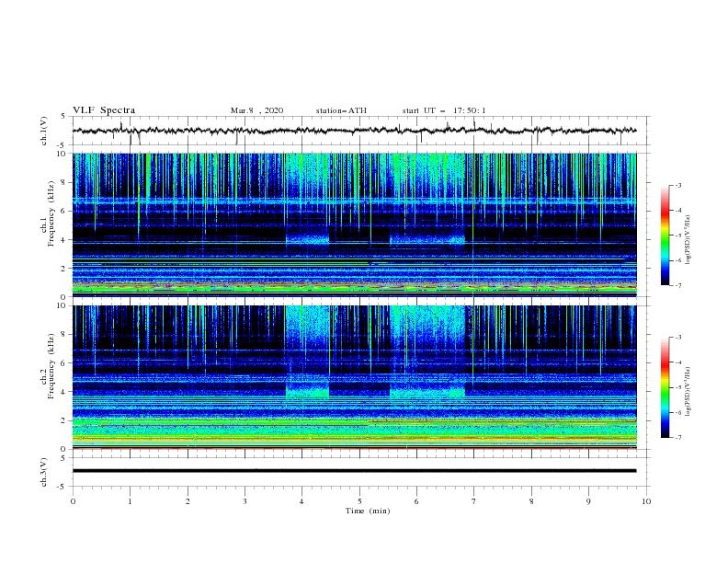Click the "-7" tick on lower color bar
Screen dimensions: 728x563
(677, 438)
